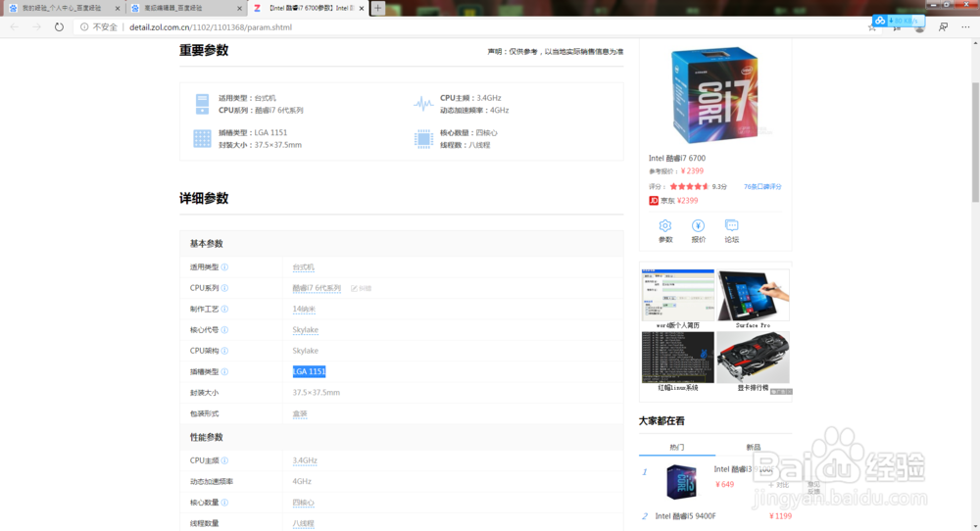Image resolution: width=980 pixels, height=531 pixels.
Task: Click the 37.5×37.5mm value in 封装大小 row
Action: [317, 392]
